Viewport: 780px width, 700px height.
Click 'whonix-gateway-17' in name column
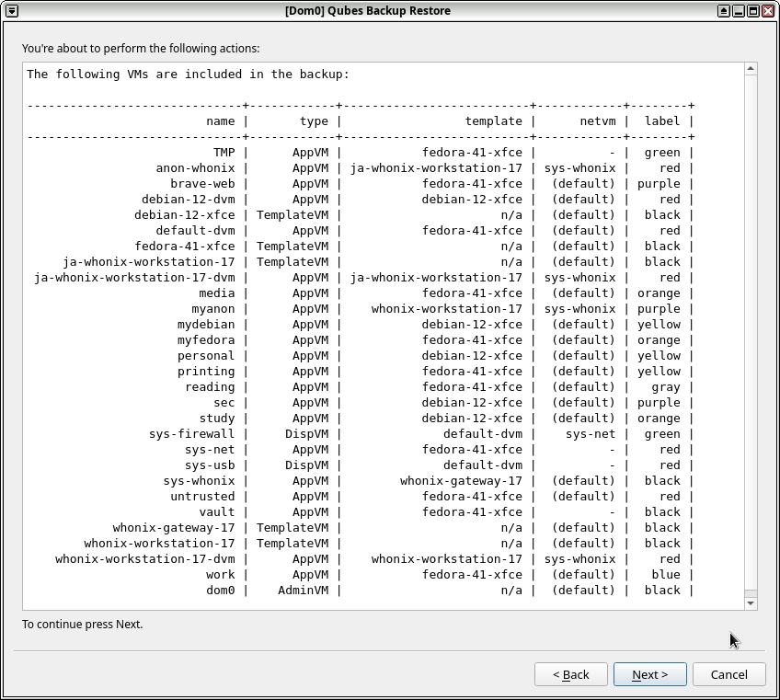point(174,528)
